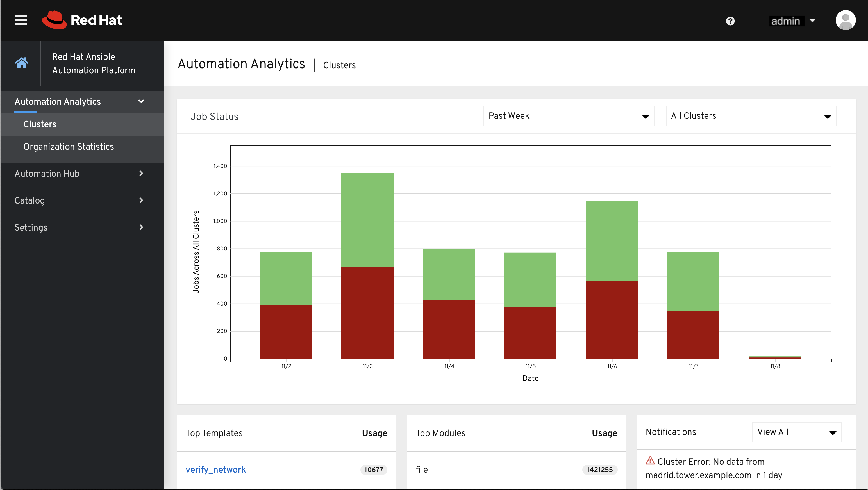Open the admin user dropdown
The width and height of the screenshot is (868, 490).
[792, 21]
